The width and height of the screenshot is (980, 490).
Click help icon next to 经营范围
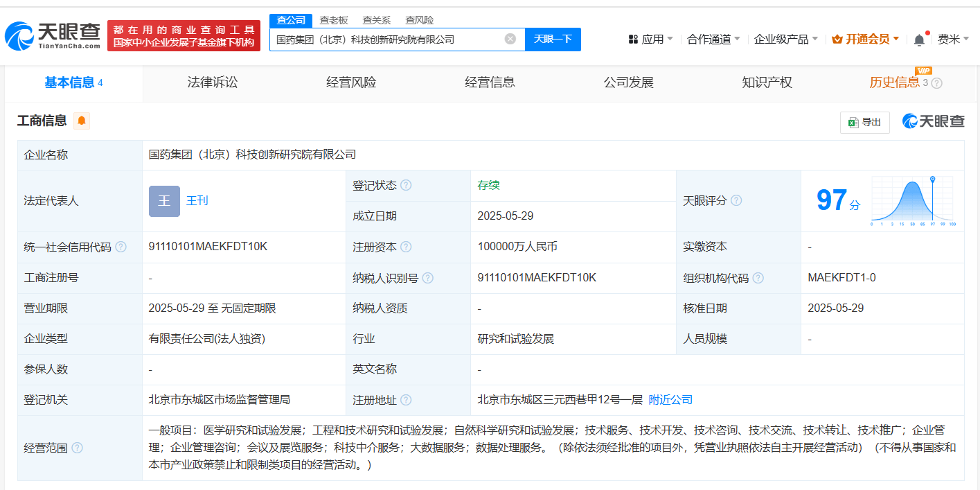click(x=77, y=448)
